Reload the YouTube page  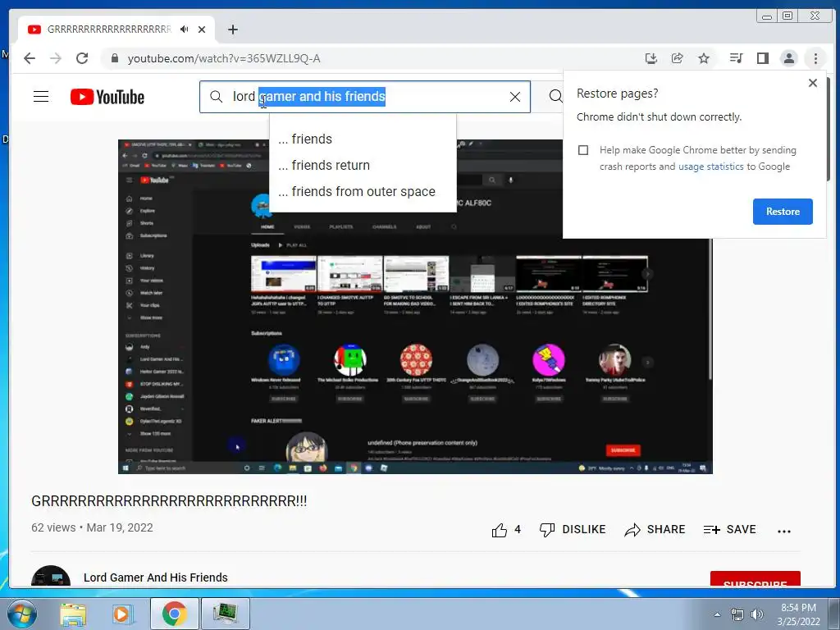click(x=82, y=58)
